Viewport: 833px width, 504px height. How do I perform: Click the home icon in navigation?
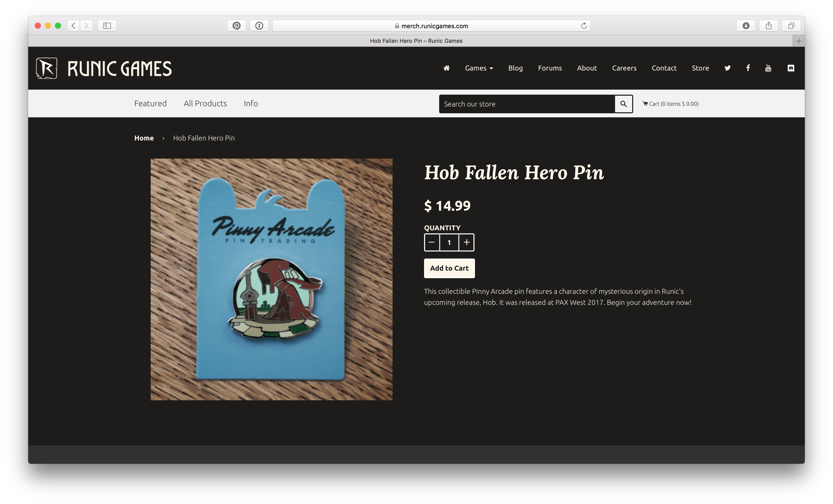[x=446, y=68]
